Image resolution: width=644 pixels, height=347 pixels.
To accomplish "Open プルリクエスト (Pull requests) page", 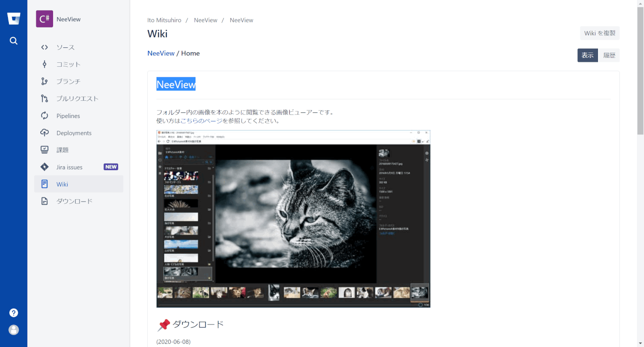I will tap(77, 99).
